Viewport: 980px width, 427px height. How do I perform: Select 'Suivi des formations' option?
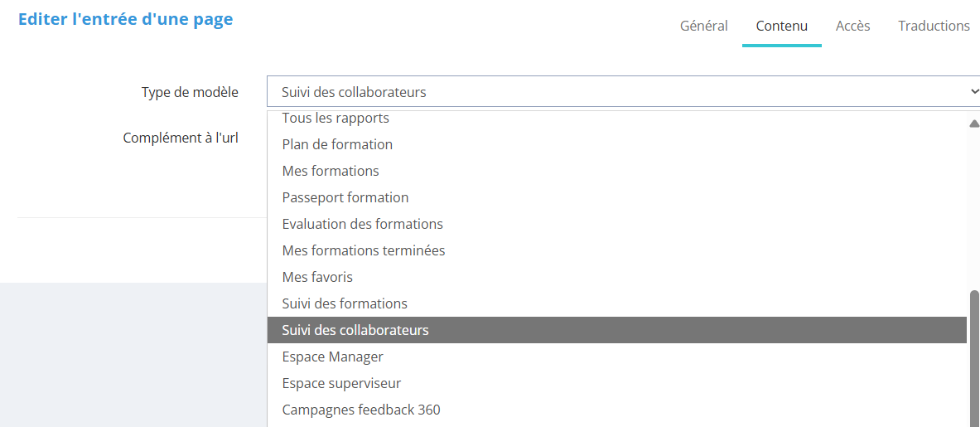coord(345,303)
